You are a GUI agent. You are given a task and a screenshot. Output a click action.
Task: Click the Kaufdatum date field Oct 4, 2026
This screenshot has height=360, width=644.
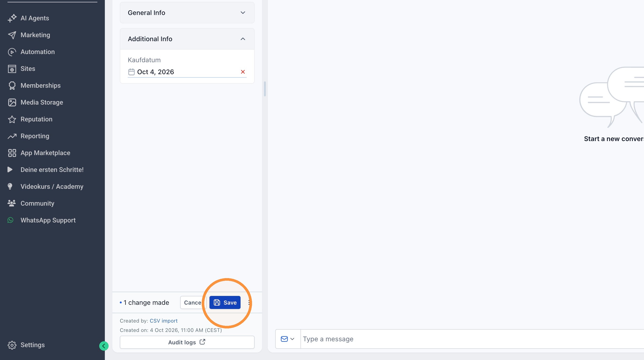[x=187, y=72]
